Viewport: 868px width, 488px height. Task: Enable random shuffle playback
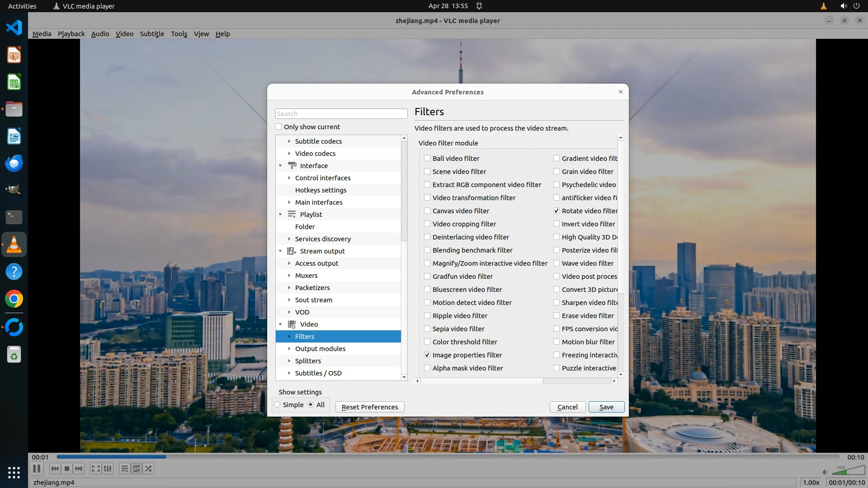tap(149, 469)
